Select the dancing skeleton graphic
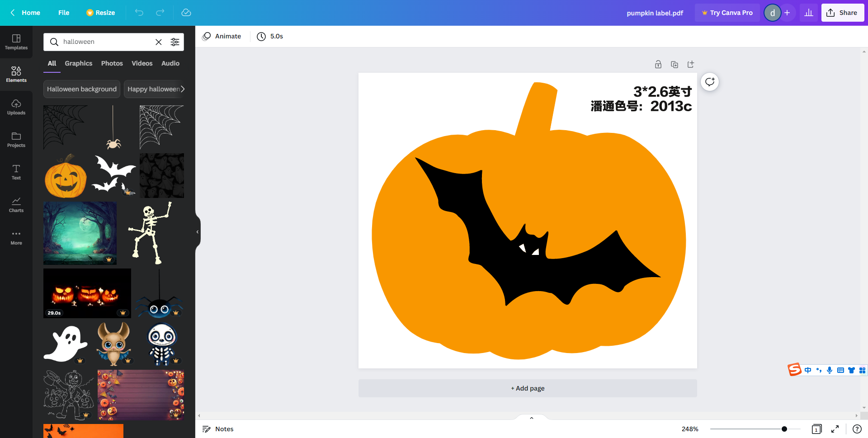 click(x=150, y=233)
